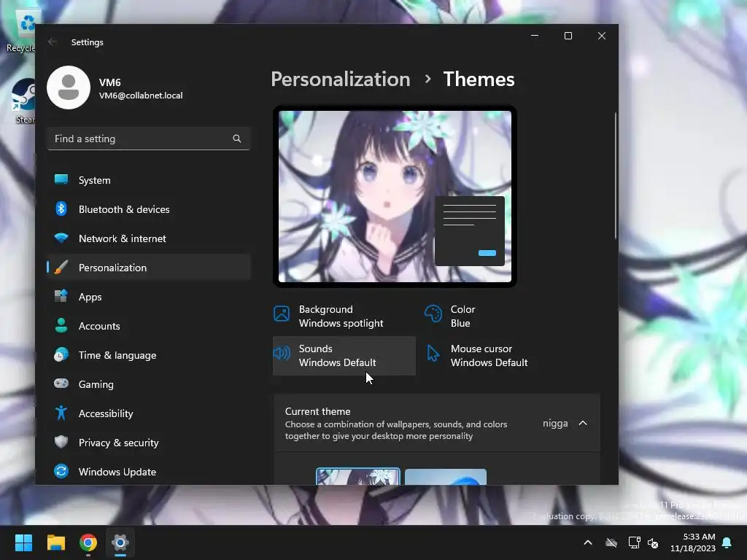Click the muted volume tray icon

(653, 542)
